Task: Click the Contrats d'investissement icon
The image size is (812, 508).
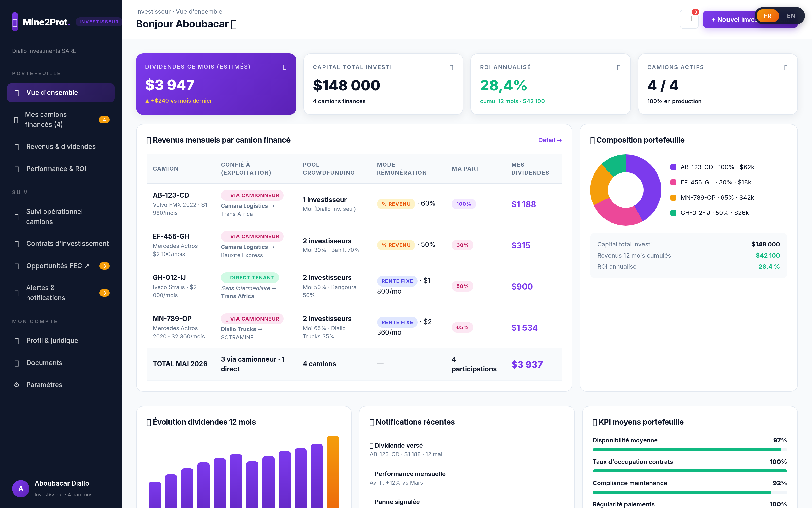Action: tap(17, 244)
